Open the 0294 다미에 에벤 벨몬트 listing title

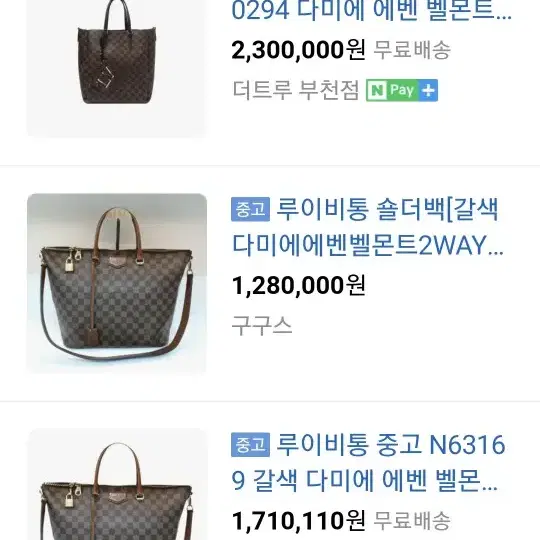tap(371, 11)
